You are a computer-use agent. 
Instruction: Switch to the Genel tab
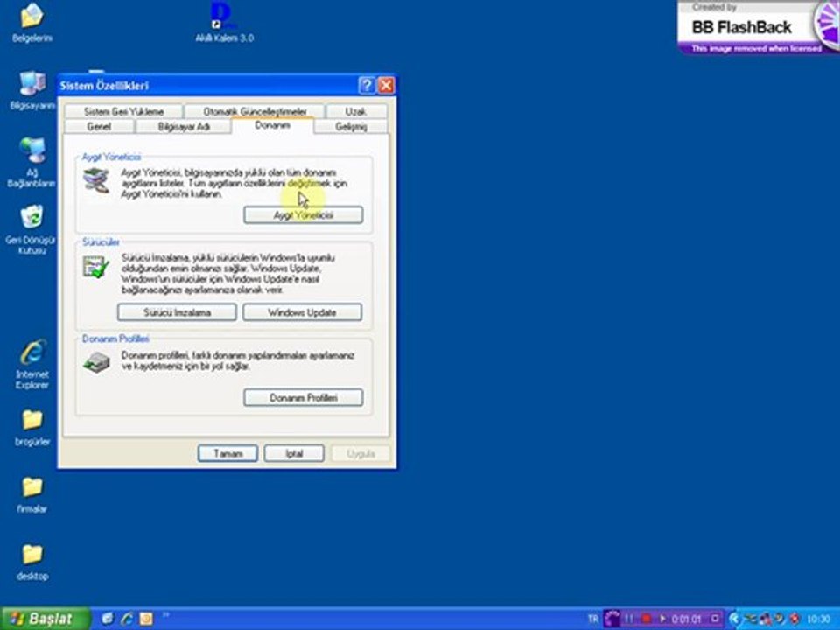click(99, 126)
